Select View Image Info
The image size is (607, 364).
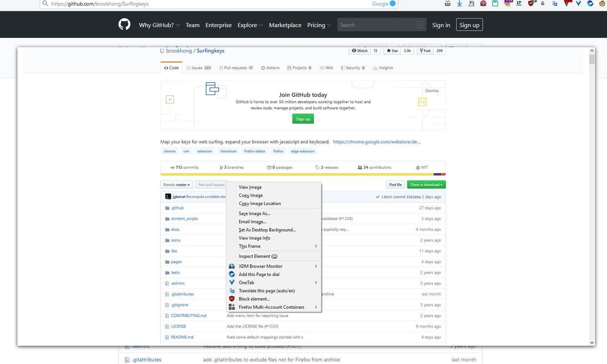(x=274, y=238)
